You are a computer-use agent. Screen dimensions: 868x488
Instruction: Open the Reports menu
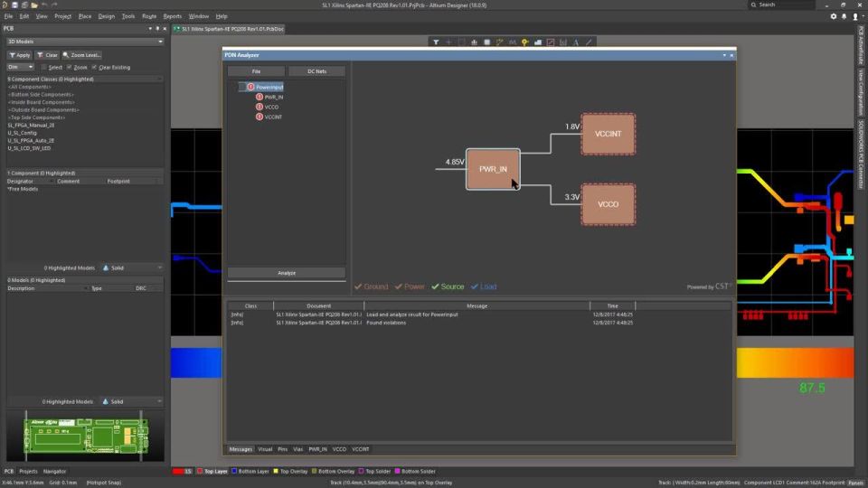[x=172, y=16]
